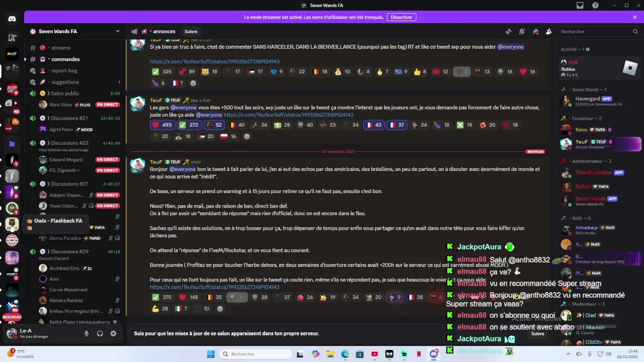The image size is (644, 362).
Task: Open the tweet link below 09:57 message
Action: 214,287
